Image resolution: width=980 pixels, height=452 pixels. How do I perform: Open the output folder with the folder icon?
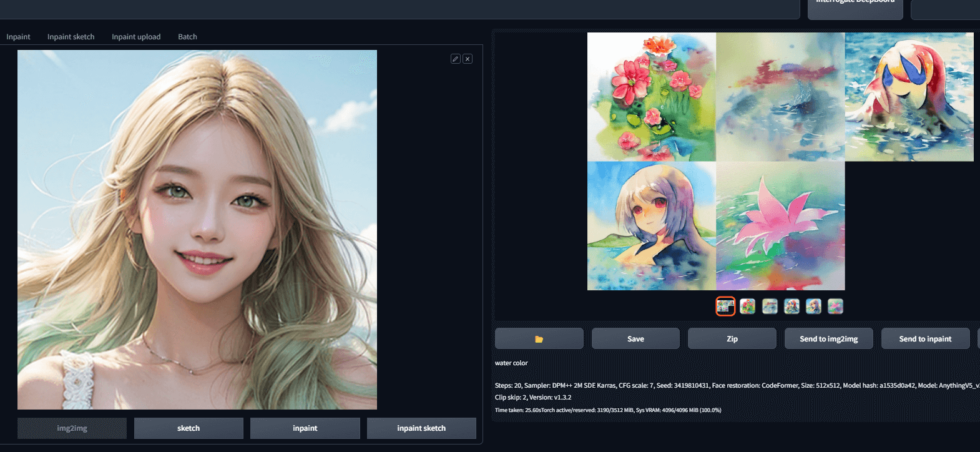pos(539,339)
